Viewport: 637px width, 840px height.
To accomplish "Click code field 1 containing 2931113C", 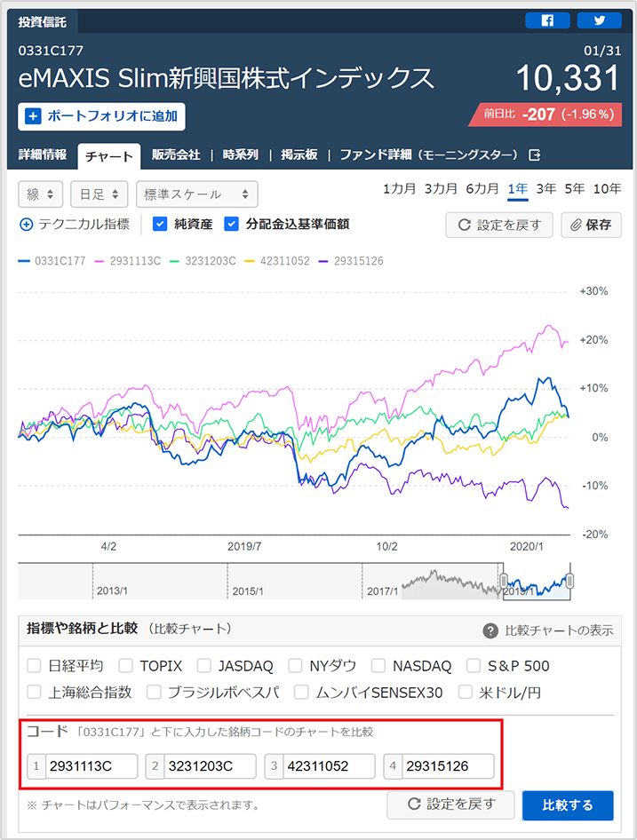I will pyautogui.click(x=92, y=766).
